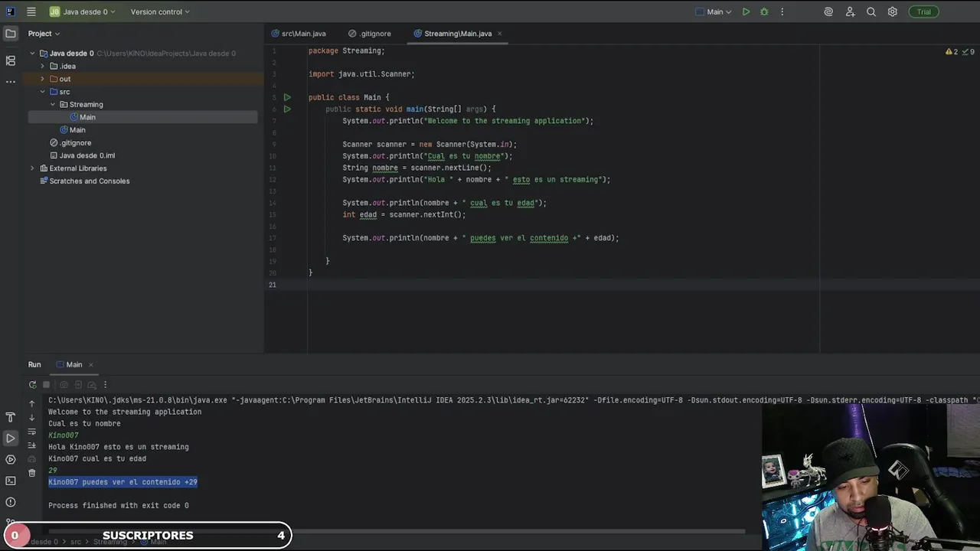The height and width of the screenshot is (551, 980).
Task: Click the Trial license button
Action: click(924, 11)
